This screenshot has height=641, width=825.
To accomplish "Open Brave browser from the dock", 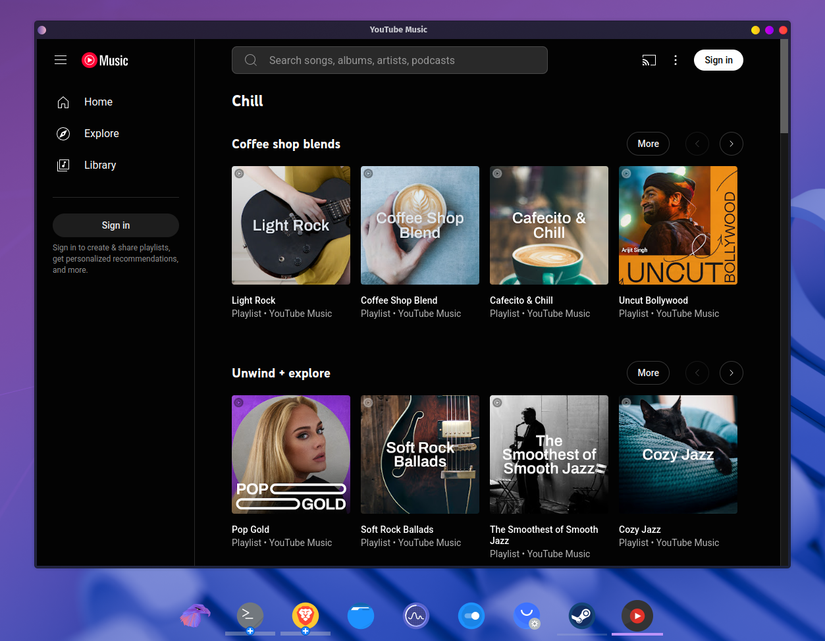I will (x=305, y=616).
